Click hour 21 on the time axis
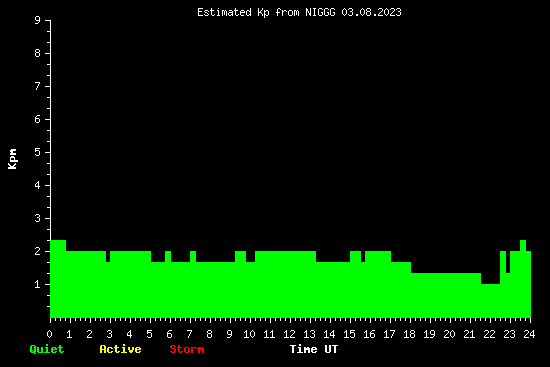 (x=469, y=334)
